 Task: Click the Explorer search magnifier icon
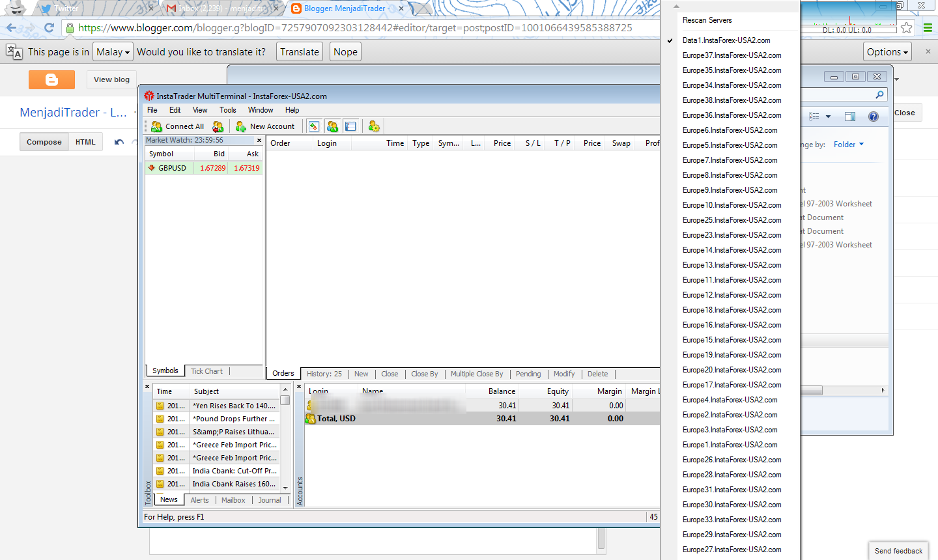(x=879, y=95)
